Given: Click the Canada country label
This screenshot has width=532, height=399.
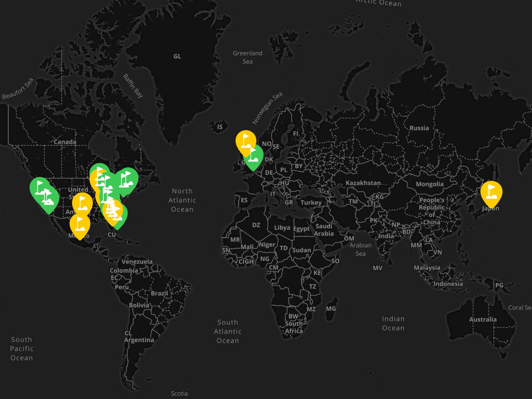Looking at the screenshot, I should [x=65, y=142].
